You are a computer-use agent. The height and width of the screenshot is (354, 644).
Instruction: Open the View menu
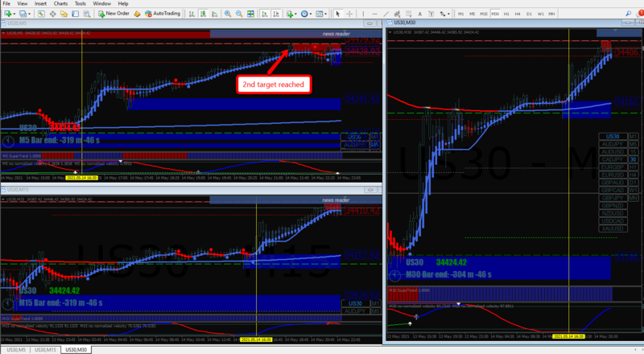tap(23, 4)
